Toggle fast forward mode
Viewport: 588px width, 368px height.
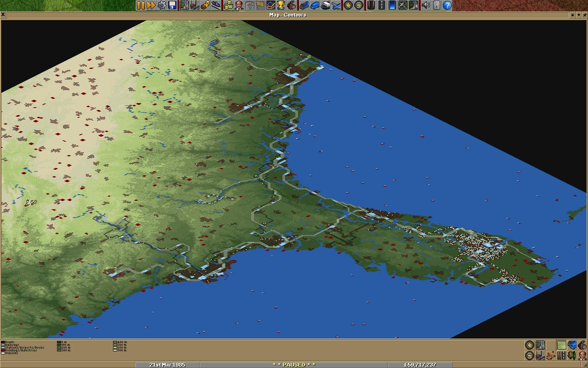[151, 6]
